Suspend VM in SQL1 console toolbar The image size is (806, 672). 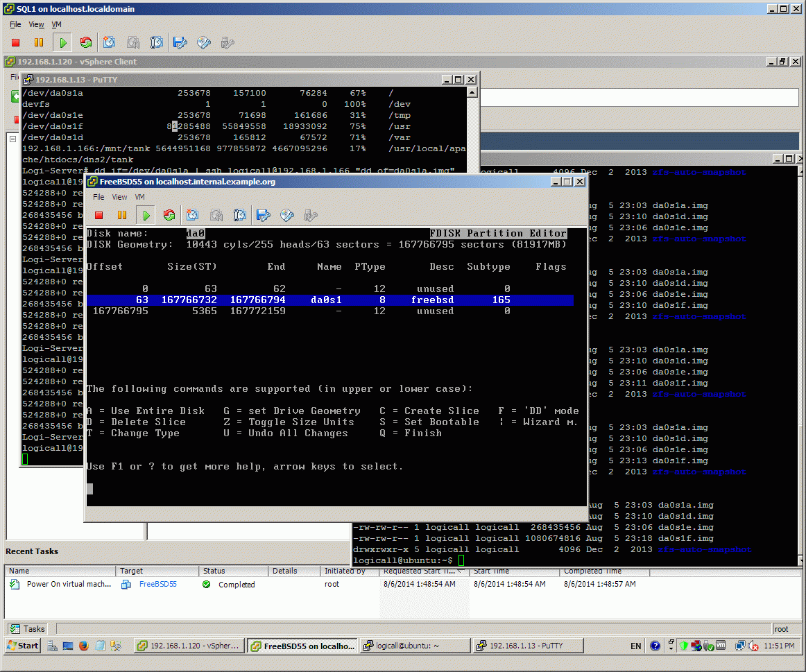coord(39,42)
